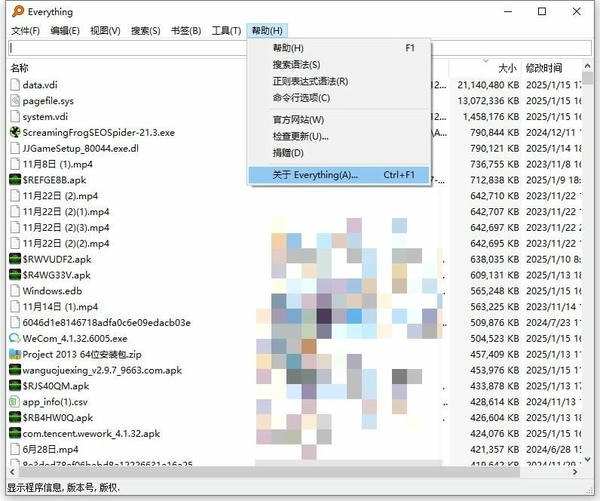Click the file icon beside data.vdi
600x501 pixels.
click(15, 85)
